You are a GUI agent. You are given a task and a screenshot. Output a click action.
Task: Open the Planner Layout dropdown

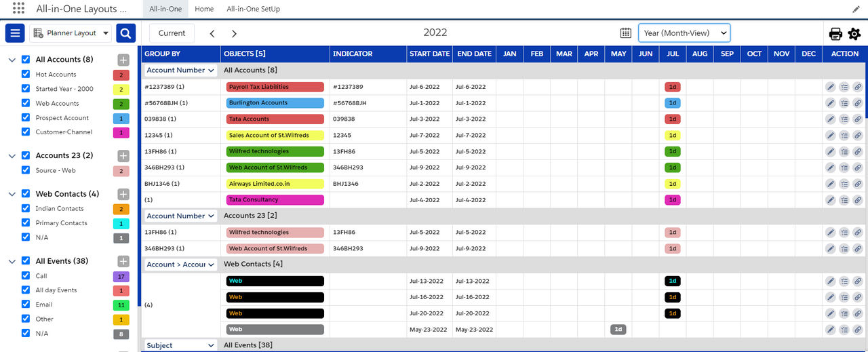click(71, 33)
